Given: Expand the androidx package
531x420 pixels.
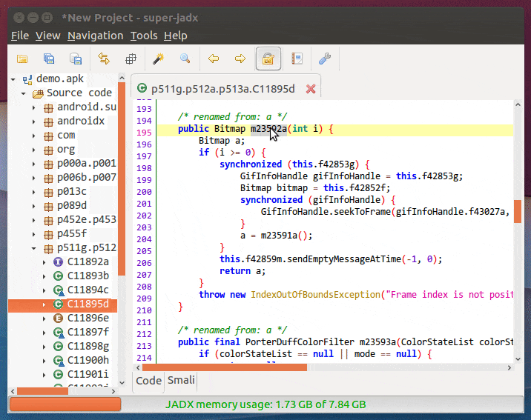Looking at the screenshot, I should point(33,121).
